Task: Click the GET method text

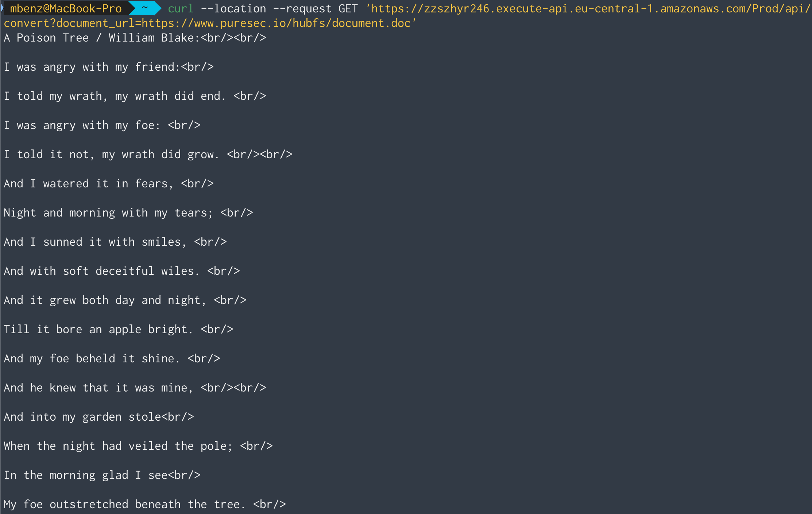Action: tap(348, 8)
